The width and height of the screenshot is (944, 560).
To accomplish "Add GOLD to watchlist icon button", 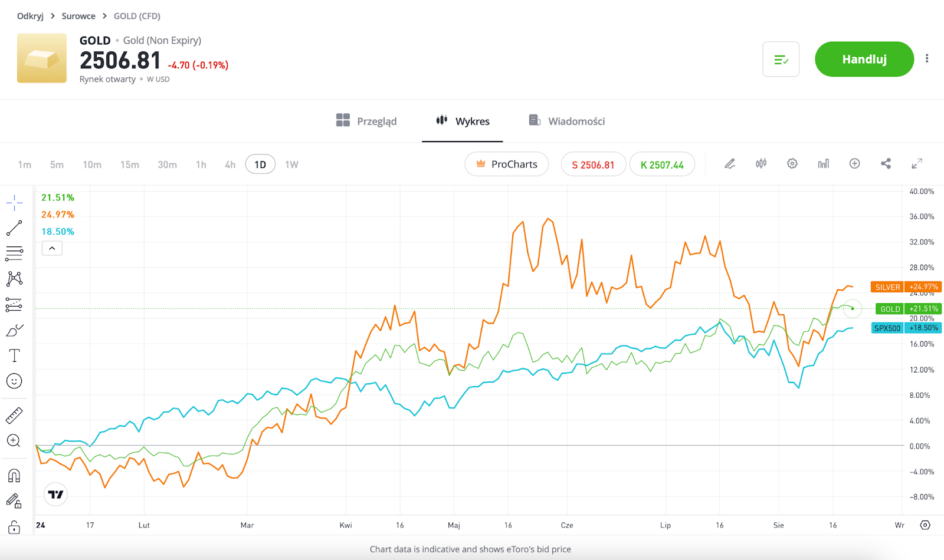I will tap(781, 59).
